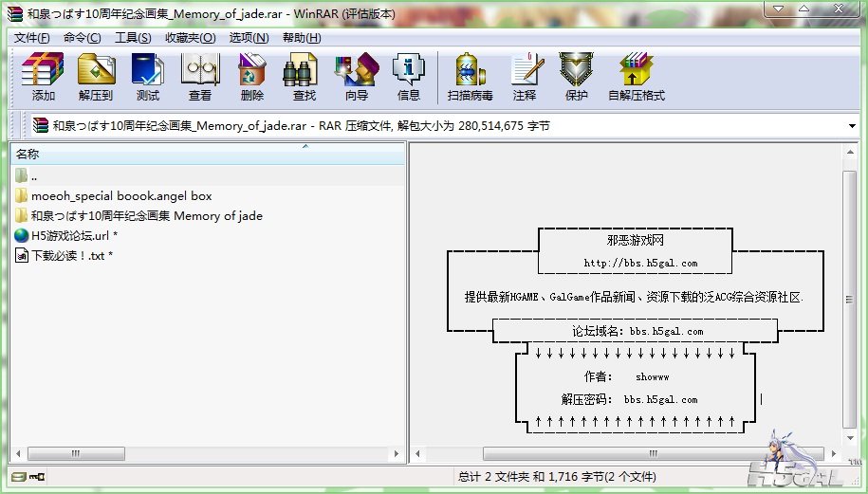Click comment pane scroll down arrow

850,438
